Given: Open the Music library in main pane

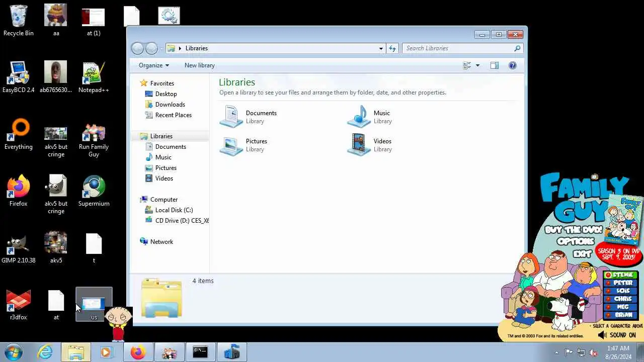Looking at the screenshot, I should tap(370, 117).
